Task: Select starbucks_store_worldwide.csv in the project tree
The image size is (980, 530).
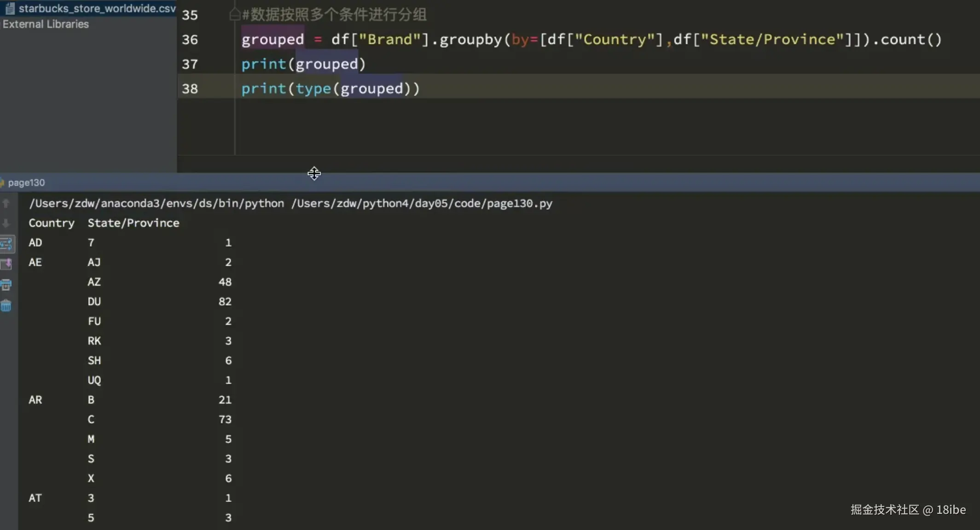Action: pos(97,8)
